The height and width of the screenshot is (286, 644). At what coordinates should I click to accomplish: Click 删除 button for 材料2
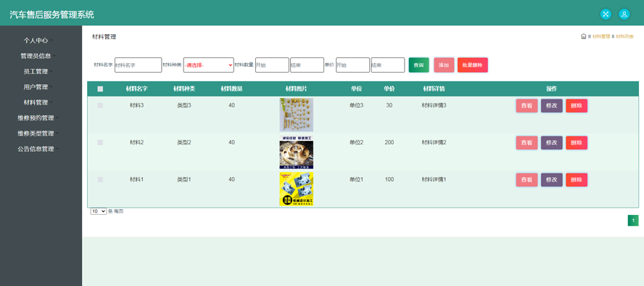[x=577, y=142]
